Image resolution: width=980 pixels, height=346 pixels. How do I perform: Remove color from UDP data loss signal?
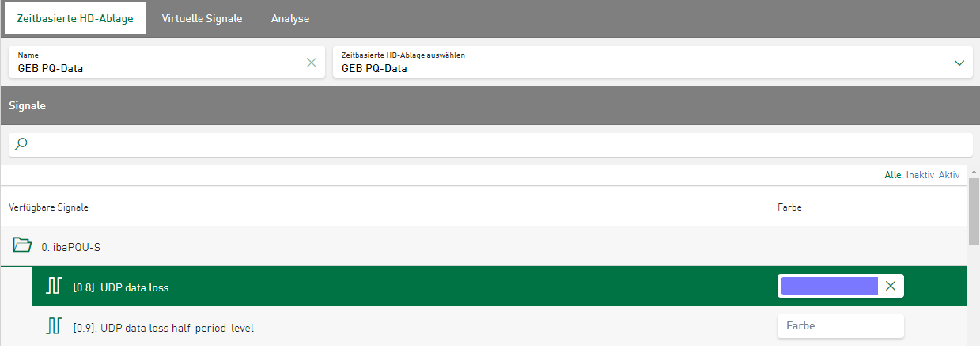(891, 286)
